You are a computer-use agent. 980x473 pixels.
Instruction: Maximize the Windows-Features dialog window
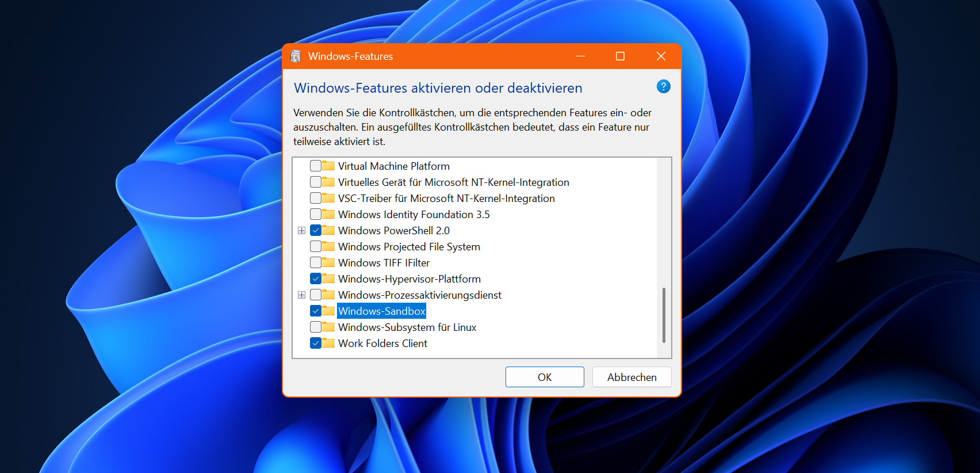tap(620, 56)
